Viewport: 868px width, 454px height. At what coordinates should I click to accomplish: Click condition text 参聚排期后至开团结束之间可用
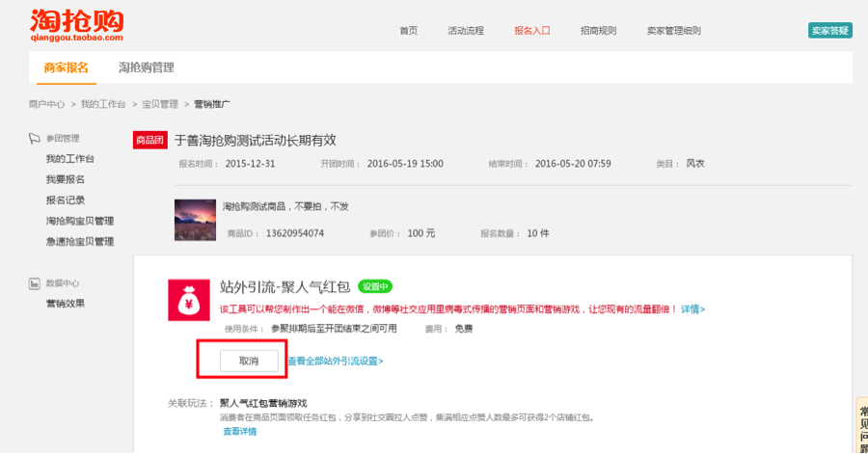click(x=334, y=329)
